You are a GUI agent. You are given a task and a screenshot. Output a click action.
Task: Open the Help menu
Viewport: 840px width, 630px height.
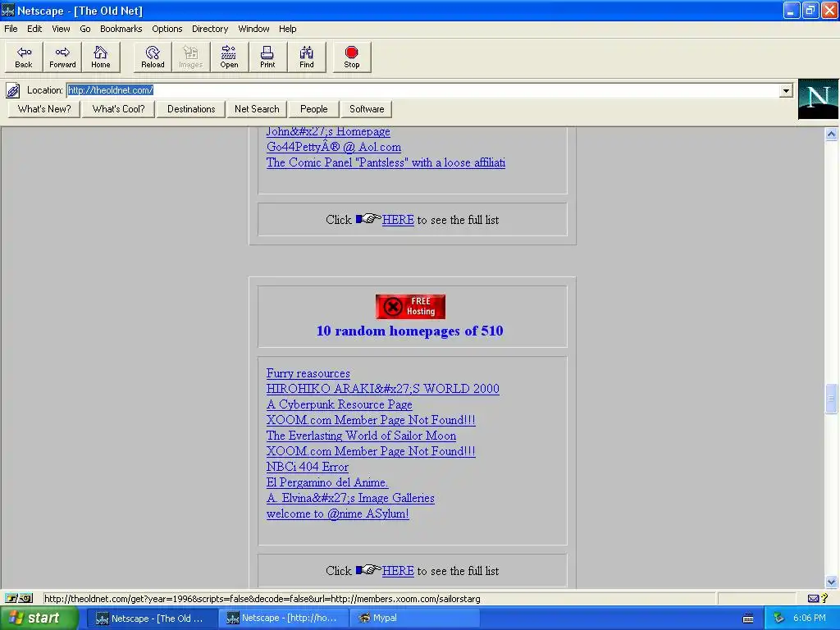pos(287,29)
